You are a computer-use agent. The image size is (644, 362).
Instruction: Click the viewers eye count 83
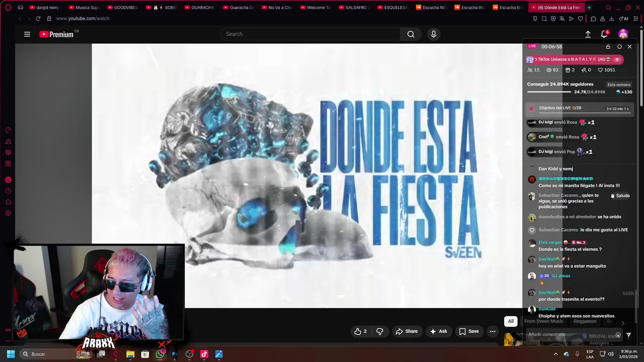[552, 70]
